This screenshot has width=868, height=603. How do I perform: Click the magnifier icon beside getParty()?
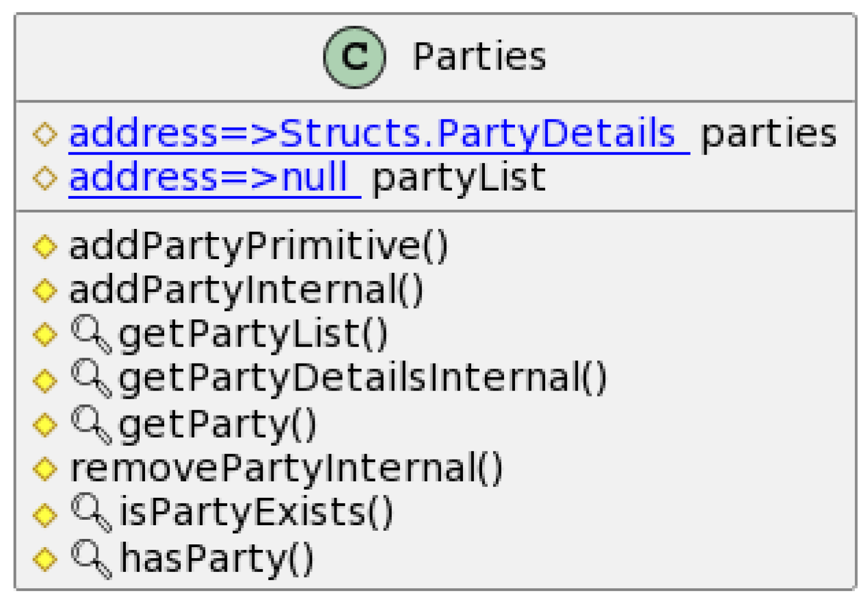pos(90,423)
